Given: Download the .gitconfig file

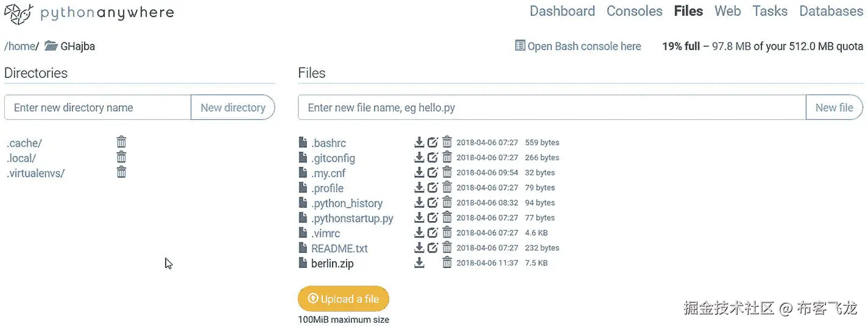Looking at the screenshot, I should coord(419,158).
